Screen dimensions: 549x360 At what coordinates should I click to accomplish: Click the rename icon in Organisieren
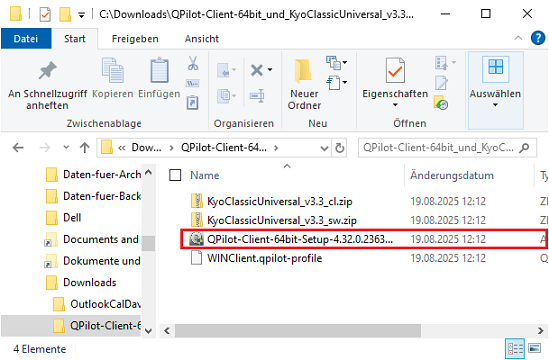257,95
